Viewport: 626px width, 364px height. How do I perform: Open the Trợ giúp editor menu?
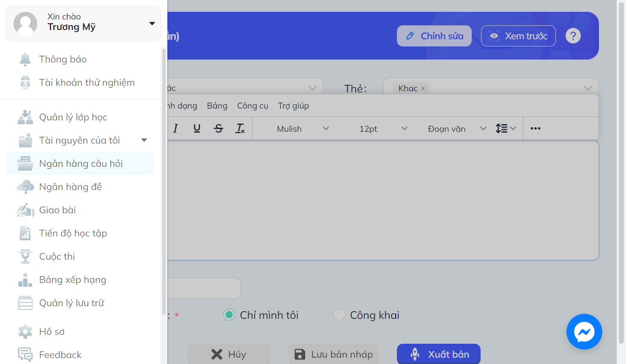(293, 106)
